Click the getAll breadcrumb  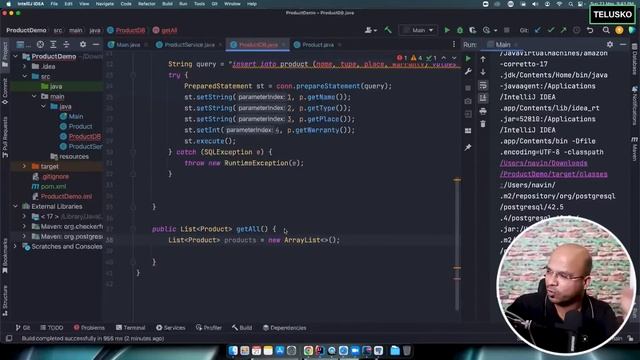coord(165,30)
